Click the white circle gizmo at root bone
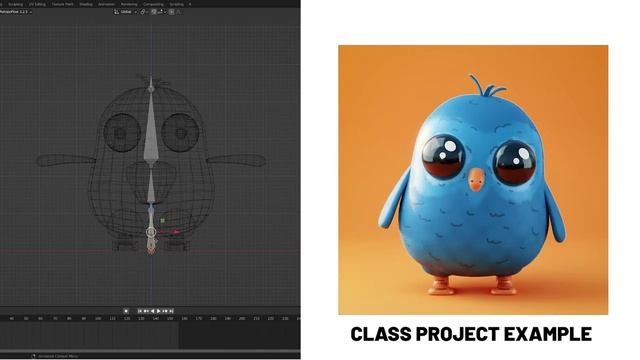This screenshot has width=640, height=360. pos(151,232)
